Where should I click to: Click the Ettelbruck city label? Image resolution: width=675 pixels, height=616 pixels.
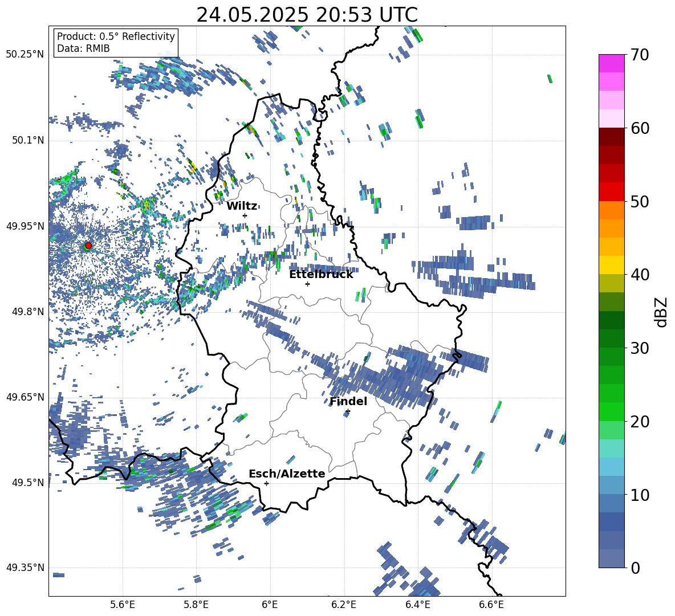tap(321, 275)
